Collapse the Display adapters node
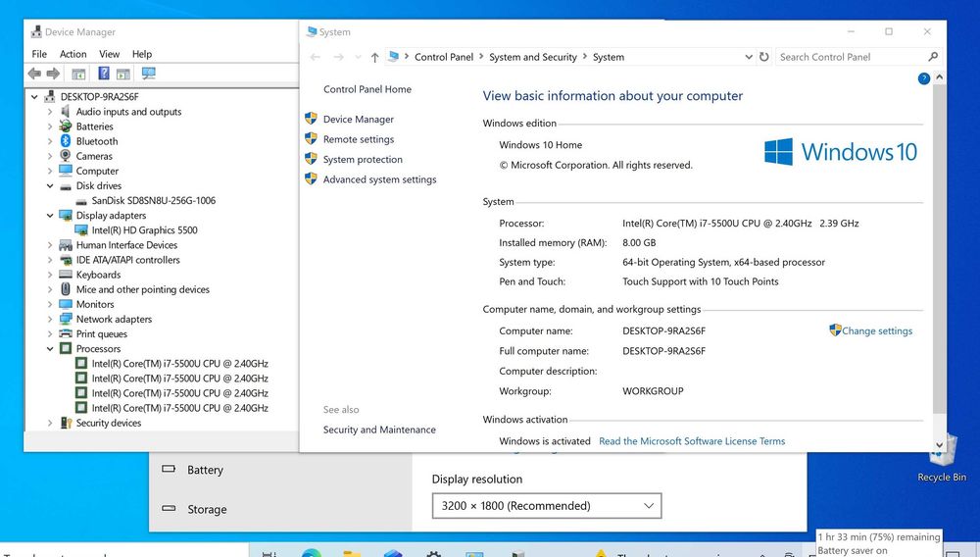The height and width of the screenshot is (557, 980). coord(50,215)
